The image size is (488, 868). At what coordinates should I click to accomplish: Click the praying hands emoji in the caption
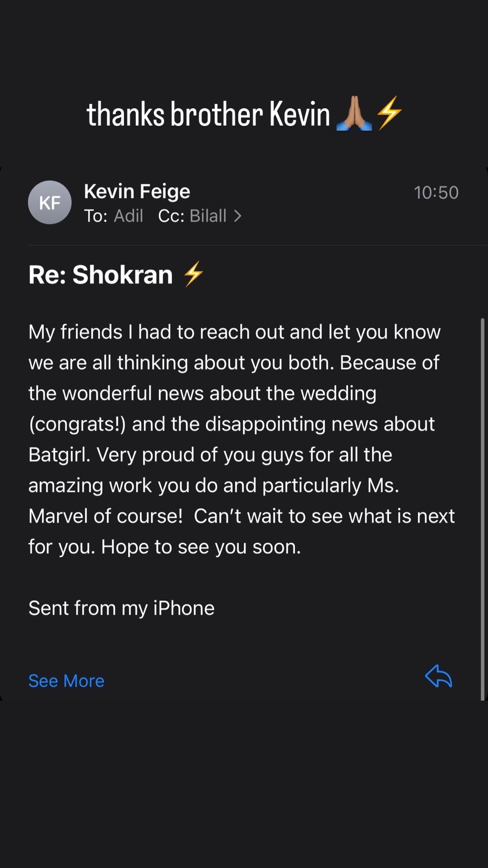(354, 114)
